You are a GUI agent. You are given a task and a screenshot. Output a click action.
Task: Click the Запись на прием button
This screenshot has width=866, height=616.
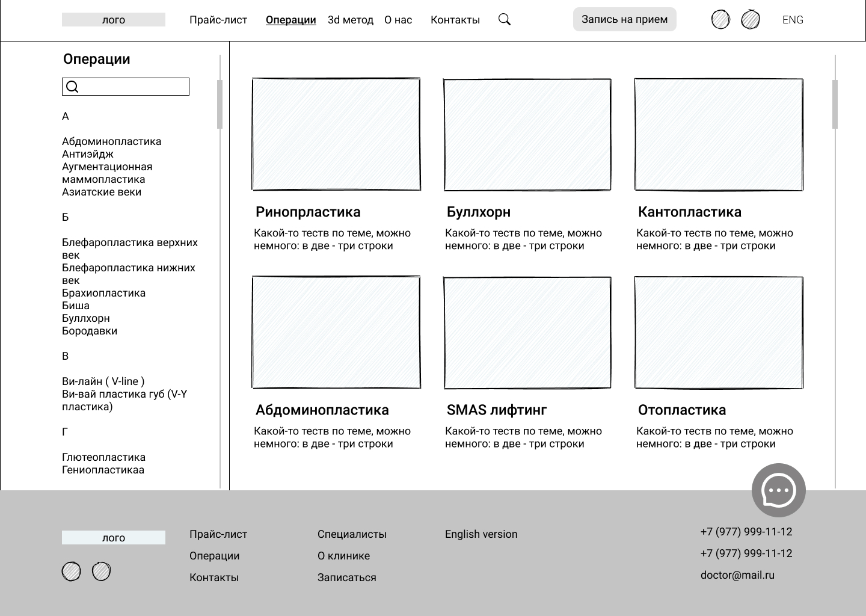pos(625,19)
